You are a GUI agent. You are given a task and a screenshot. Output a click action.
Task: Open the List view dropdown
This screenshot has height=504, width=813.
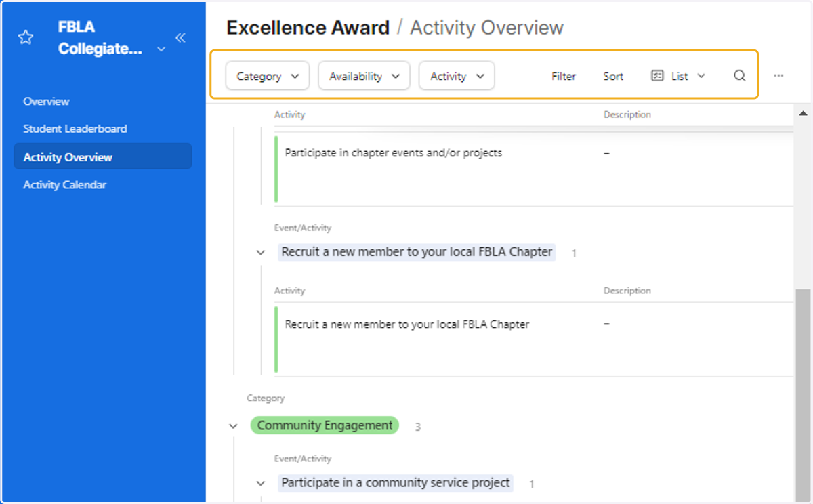pyautogui.click(x=678, y=76)
